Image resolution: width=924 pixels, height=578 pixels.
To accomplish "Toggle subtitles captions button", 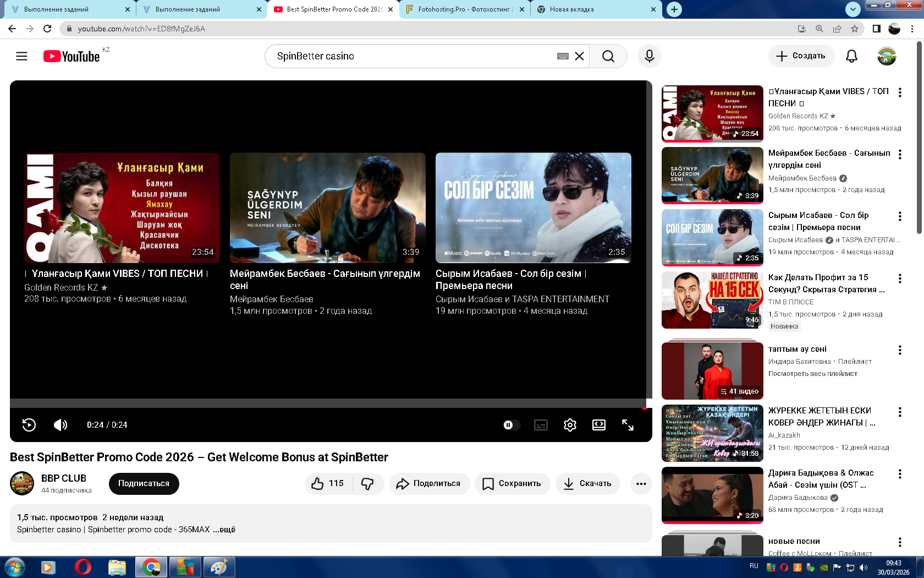I will tap(541, 425).
